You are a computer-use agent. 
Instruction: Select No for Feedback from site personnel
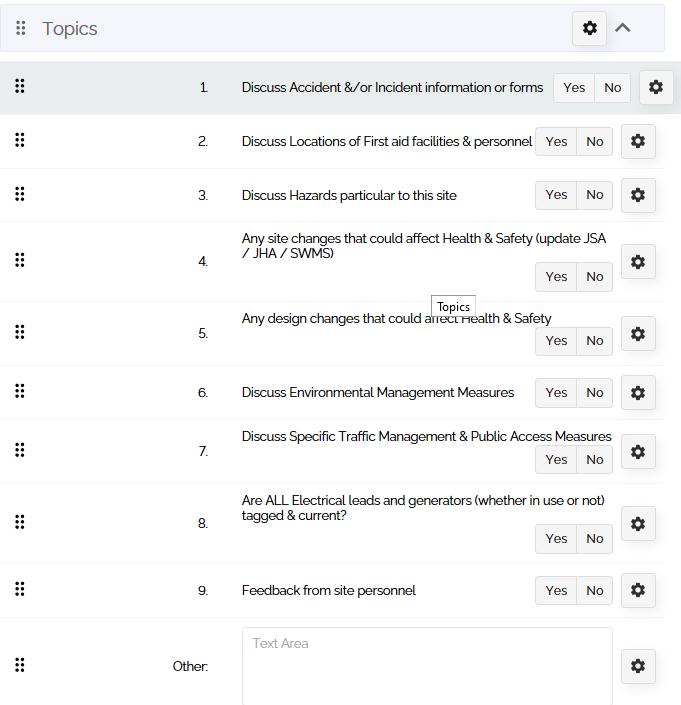tap(594, 591)
